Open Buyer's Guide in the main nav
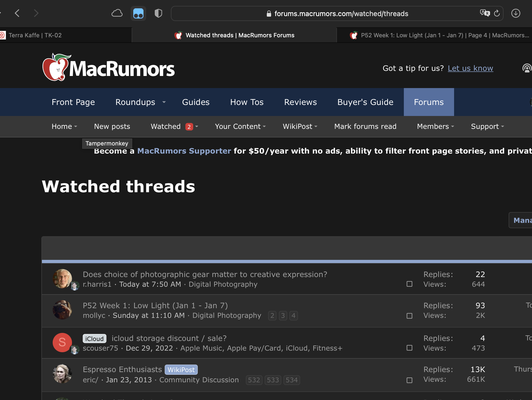This screenshot has height=400, width=532. pyautogui.click(x=365, y=102)
